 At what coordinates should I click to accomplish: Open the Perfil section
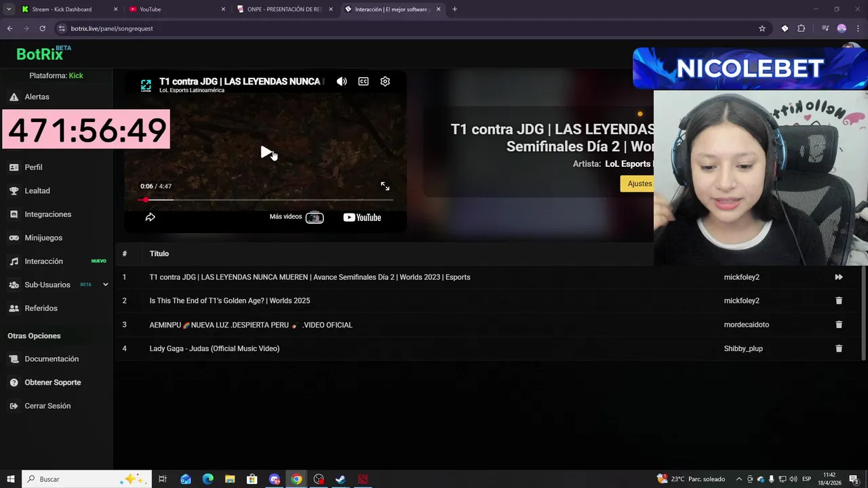[x=33, y=167]
